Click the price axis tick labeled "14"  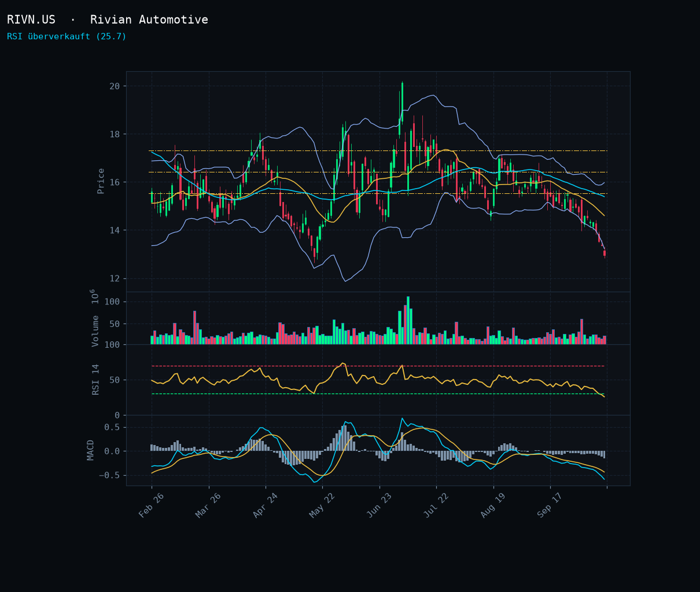[115, 230]
